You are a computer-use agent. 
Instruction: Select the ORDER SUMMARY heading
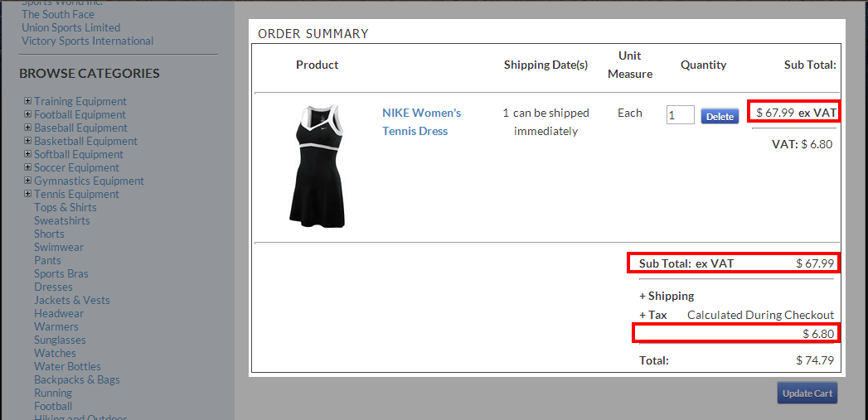pyautogui.click(x=313, y=34)
